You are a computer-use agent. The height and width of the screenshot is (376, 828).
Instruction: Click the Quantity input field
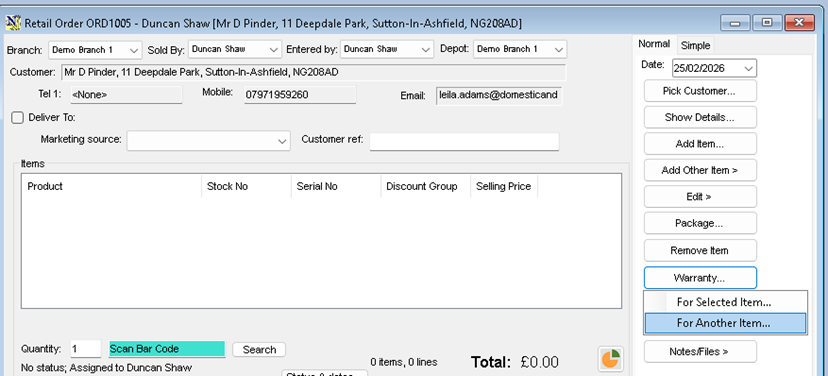(85, 349)
